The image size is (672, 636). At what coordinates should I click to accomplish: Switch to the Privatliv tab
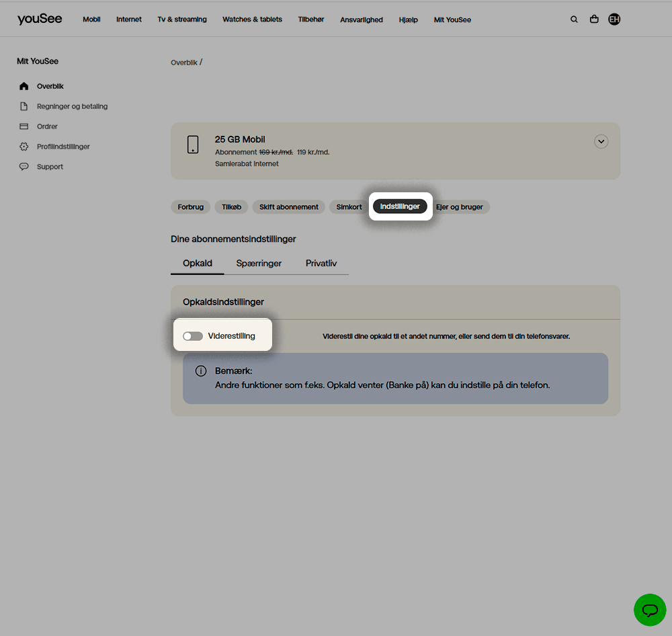321,264
